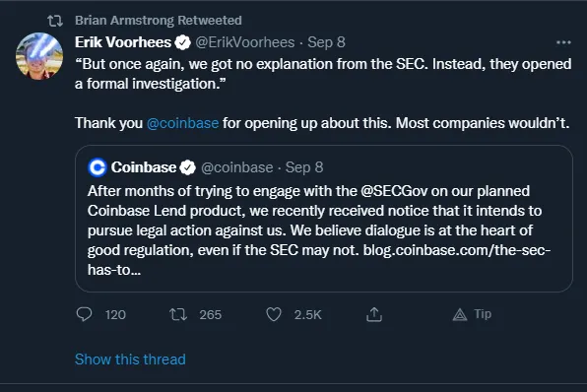Click the Coinbase logo in the quoted tweet

tap(98, 167)
